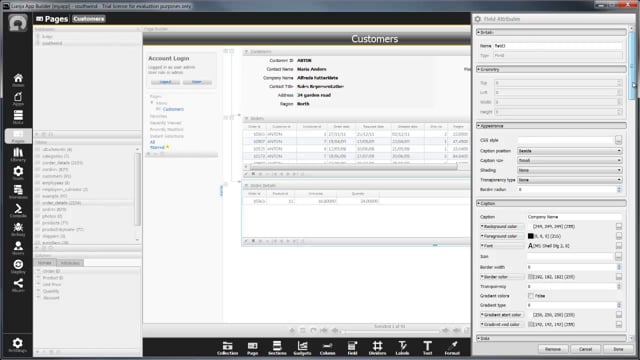Screen dimensions: 640x360
Task: Open the Shading dropdown
Action: click(x=569, y=170)
